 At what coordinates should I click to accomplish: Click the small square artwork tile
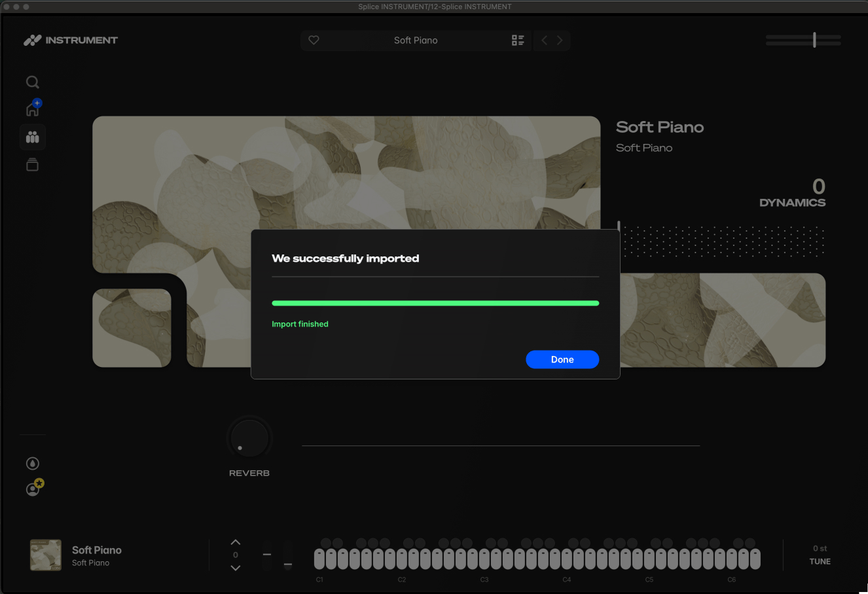[132, 328]
